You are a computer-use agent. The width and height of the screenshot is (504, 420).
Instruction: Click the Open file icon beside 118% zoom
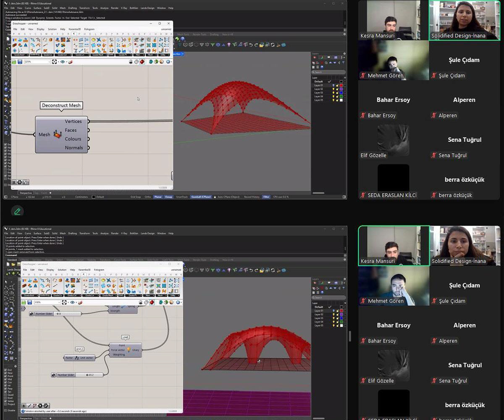[x=24, y=302]
